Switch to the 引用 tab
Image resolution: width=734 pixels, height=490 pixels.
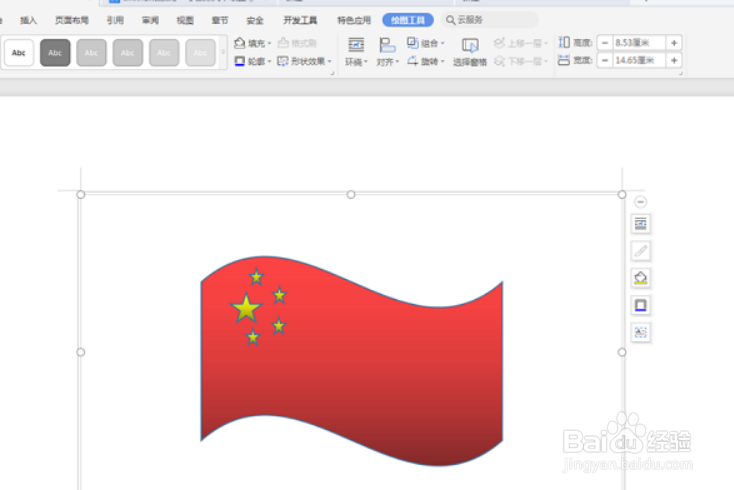(115, 20)
